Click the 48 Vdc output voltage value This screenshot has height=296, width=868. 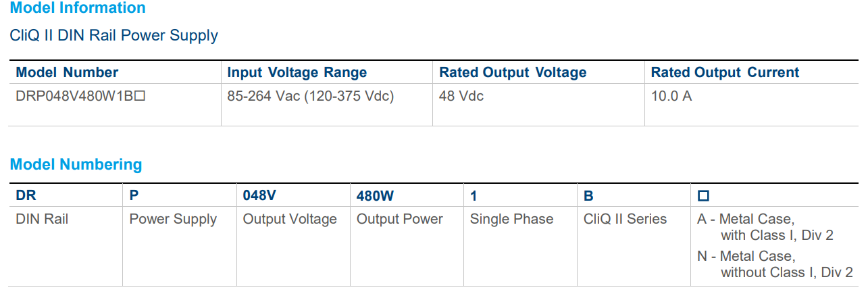461,96
